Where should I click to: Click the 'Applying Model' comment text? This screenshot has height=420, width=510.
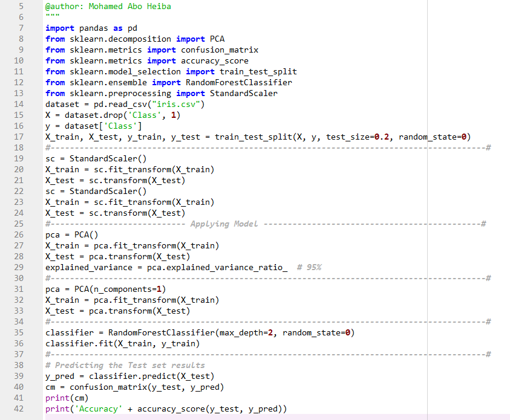[224, 224]
